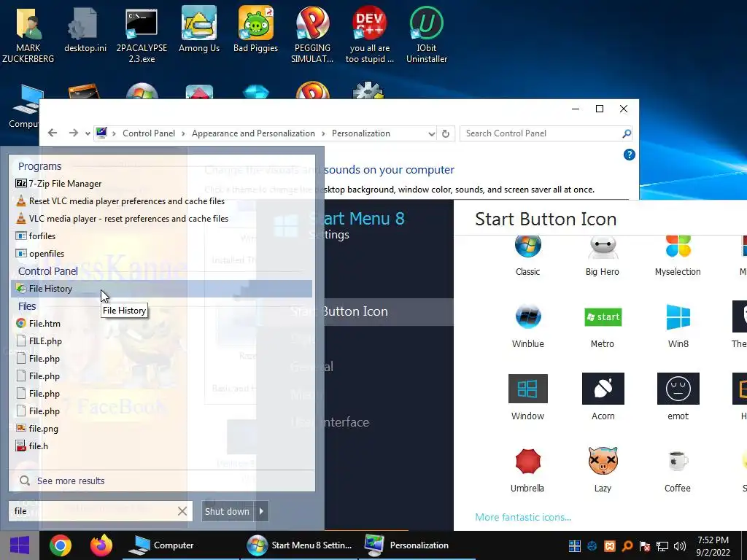
Task: Switch to Personalization taskbar window
Action: (417, 545)
